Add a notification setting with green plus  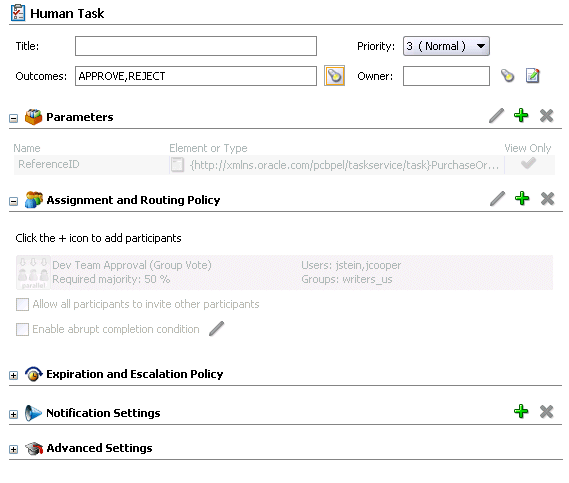point(521,411)
